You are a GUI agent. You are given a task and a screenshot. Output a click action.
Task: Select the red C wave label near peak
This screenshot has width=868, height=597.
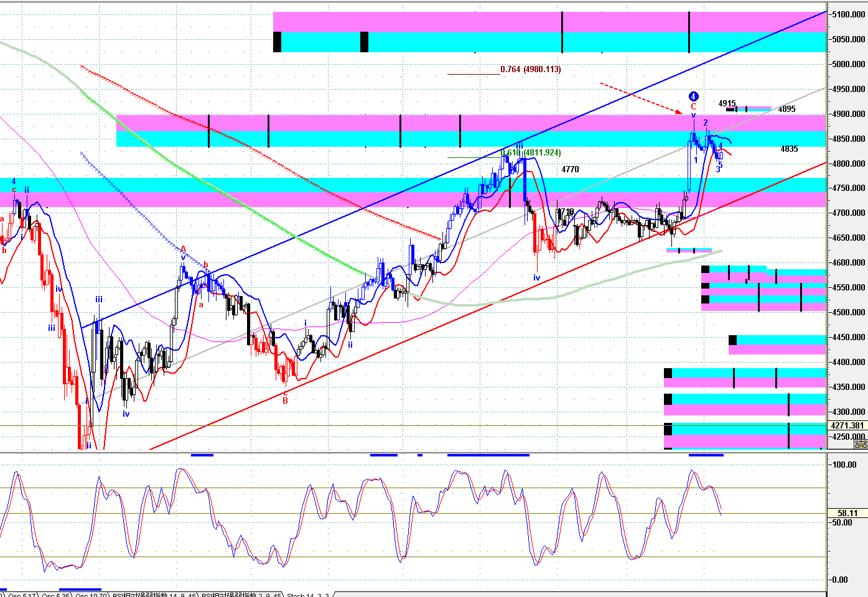(693, 107)
